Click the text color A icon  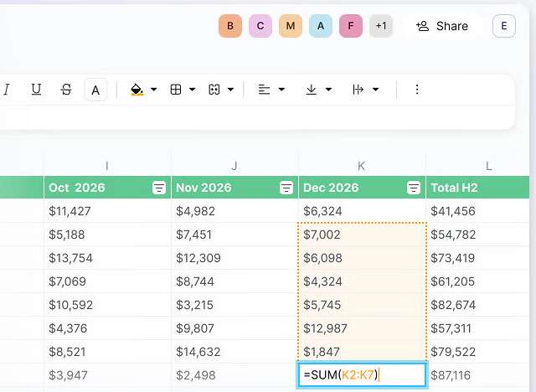95,90
